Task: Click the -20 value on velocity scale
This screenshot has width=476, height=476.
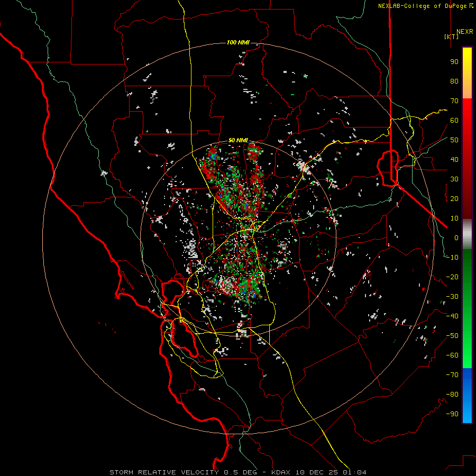Action: click(x=452, y=277)
